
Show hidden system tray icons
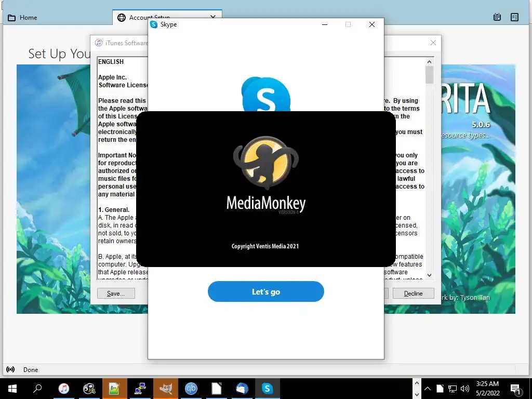(x=428, y=389)
